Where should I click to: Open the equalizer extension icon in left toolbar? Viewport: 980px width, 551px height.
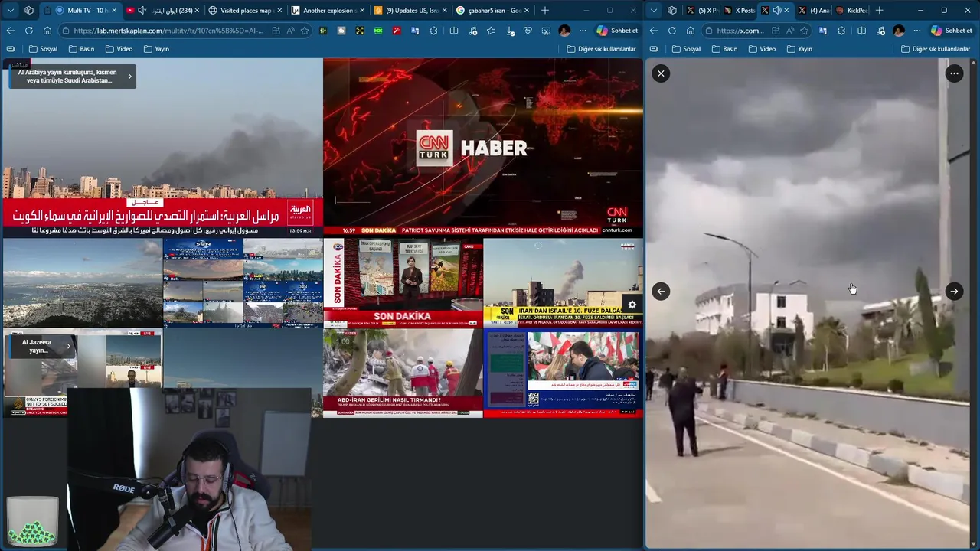323,31
